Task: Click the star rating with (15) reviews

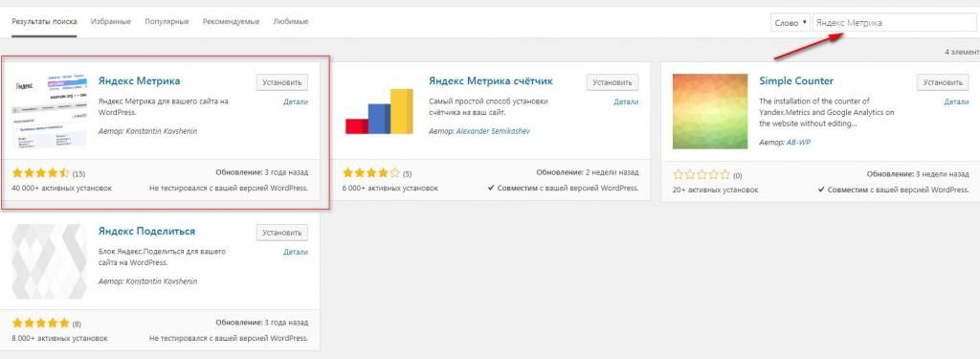Action: pos(40,172)
